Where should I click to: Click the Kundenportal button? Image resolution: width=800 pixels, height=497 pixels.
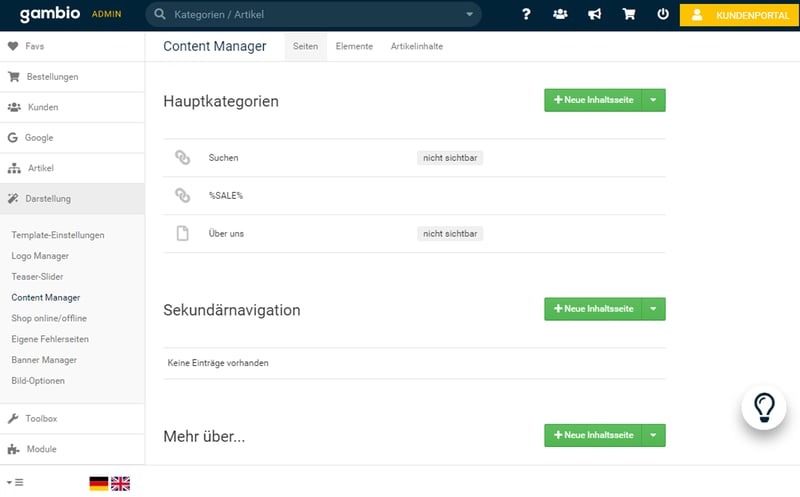click(x=740, y=15)
